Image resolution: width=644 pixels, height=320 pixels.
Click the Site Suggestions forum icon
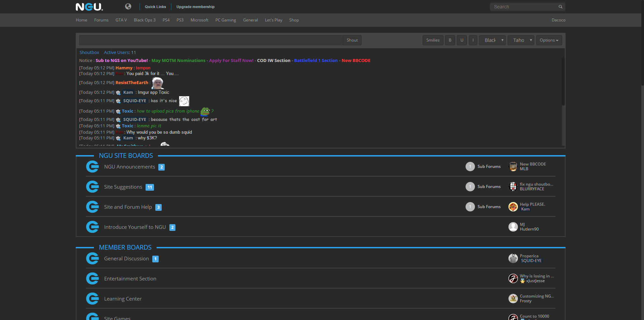[92, 187]
